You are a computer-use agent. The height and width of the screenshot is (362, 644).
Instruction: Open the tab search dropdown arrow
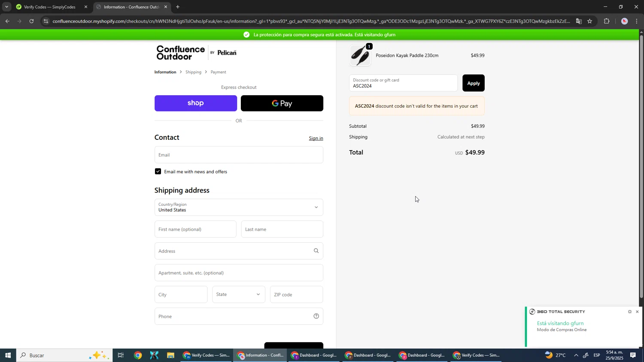pyautogui.click(x=6, y=7)
